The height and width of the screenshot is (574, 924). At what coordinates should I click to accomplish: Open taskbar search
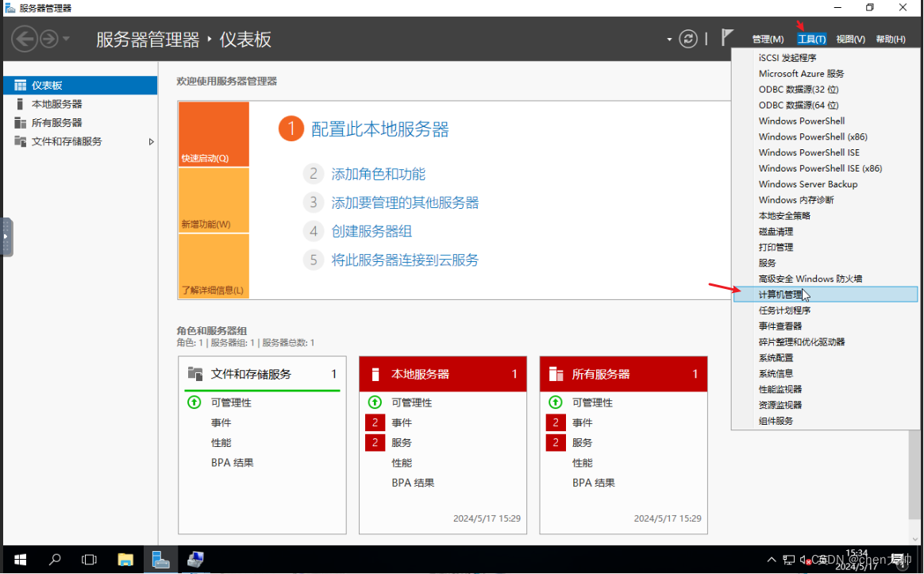coord(55,559)
